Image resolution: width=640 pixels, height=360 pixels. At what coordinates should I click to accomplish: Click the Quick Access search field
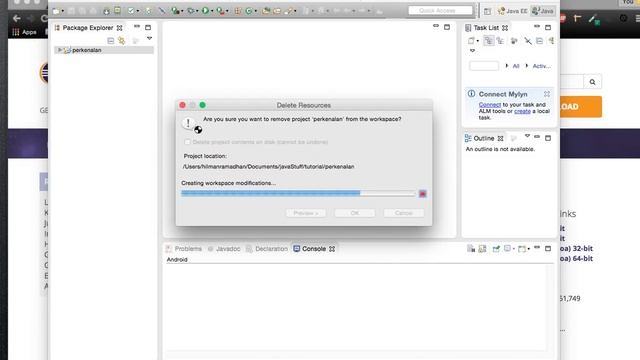440,10
